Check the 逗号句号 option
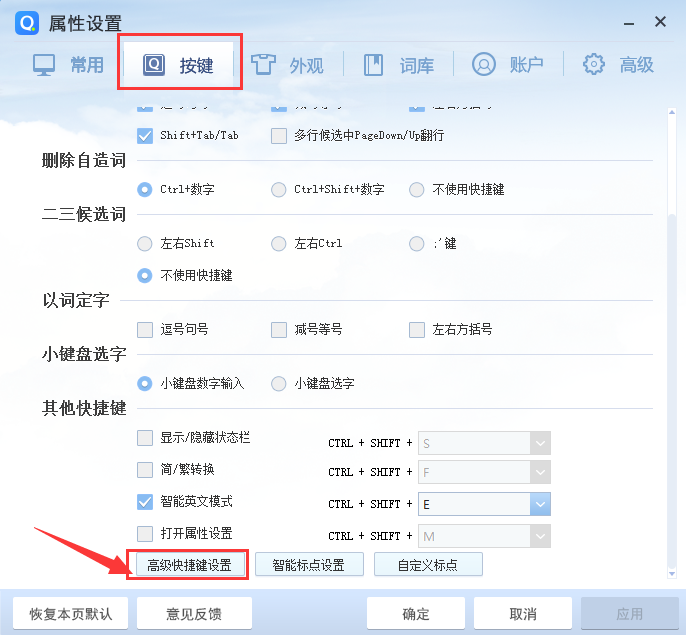Viewport: 686px width, 635px height. click(x=145, y=330)
